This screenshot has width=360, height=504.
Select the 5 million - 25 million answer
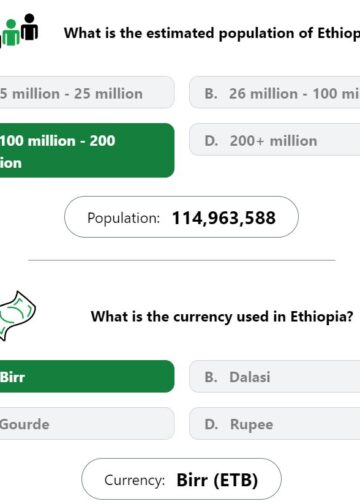(87, 93)
